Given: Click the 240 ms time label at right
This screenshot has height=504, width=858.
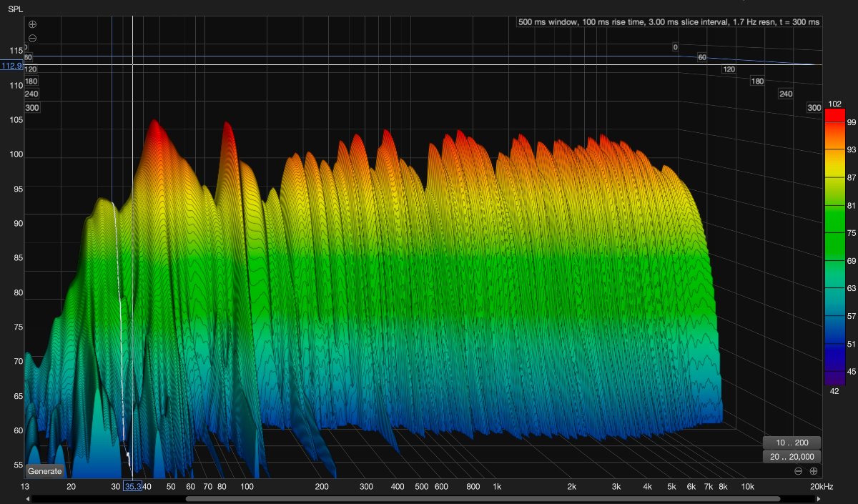Looking at the screenshot, I should (786, 94).
